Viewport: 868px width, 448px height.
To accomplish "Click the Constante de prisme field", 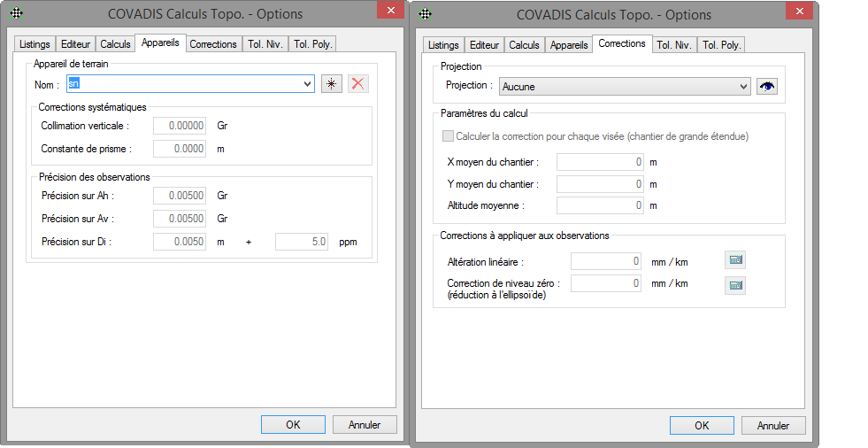I will 180,149.
